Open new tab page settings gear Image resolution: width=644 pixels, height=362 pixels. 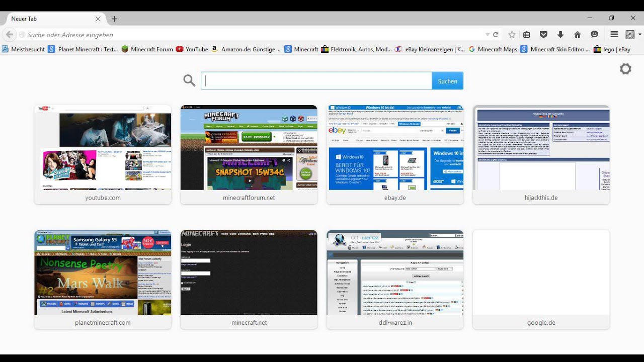point(625,69)
